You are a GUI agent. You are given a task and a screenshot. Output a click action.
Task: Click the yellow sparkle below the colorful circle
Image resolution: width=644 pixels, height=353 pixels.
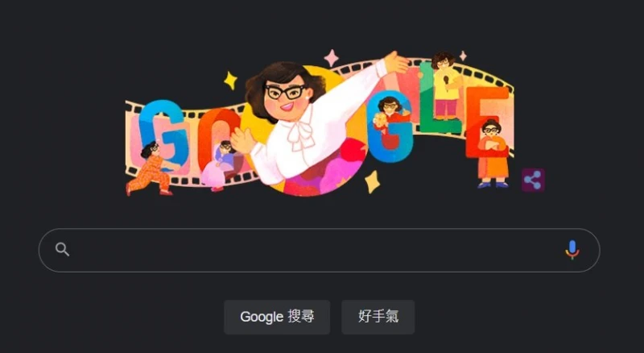tap(372, 181)
